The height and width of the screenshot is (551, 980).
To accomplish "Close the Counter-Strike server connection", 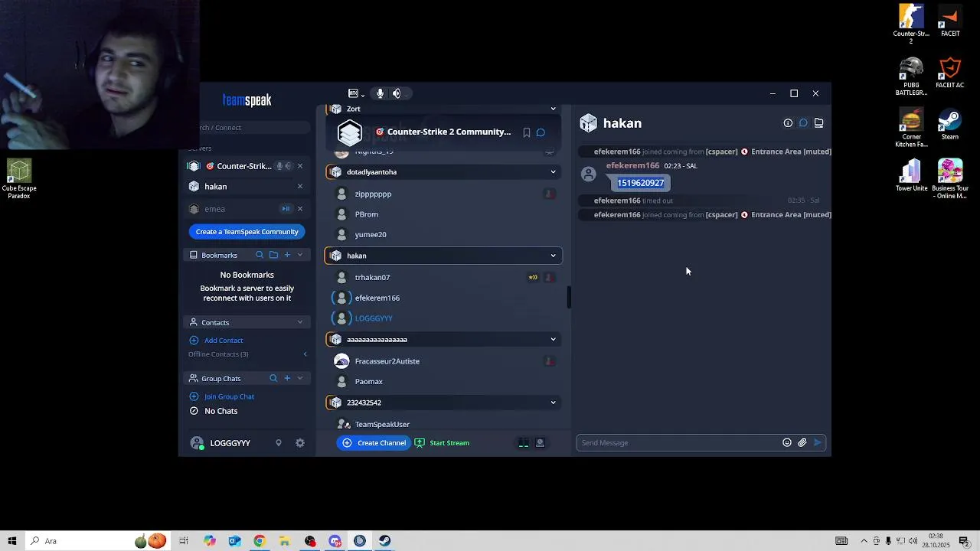I will coord(299,166).
